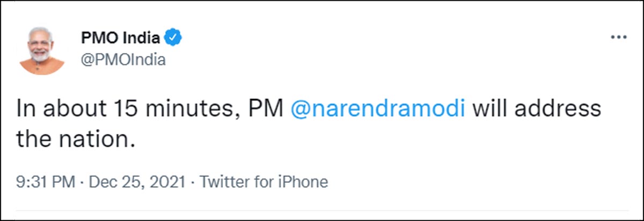Click "Dec 25" in the tweet footer
This screenshot has width=644, height=221.
[x=117, y=182]
